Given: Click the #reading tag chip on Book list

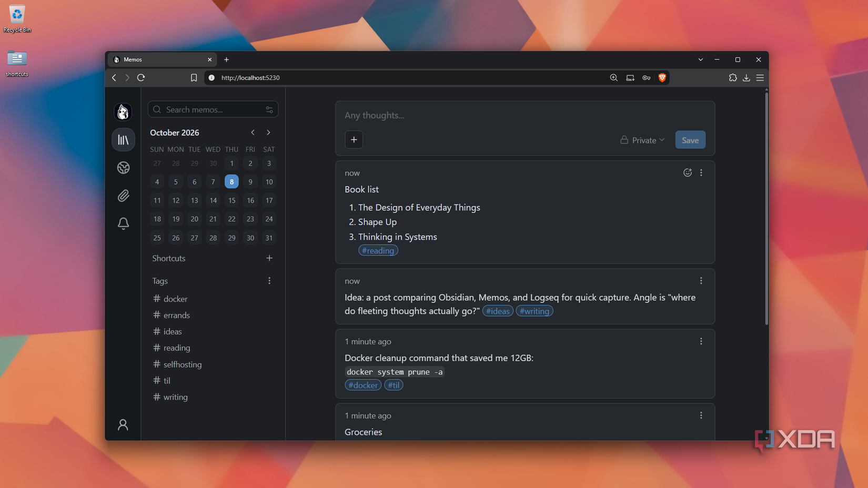Looking at the screenshot, I should point(378,250).
